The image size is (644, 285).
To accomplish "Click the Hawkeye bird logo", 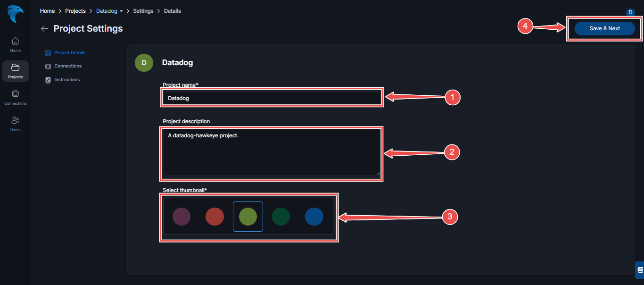I will click(15, 15).
